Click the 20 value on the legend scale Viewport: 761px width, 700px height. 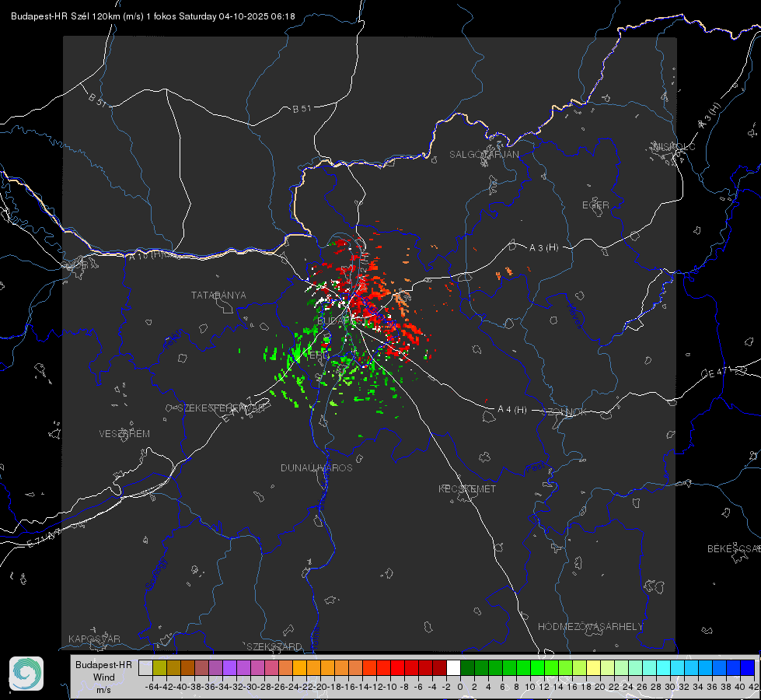click(x=600, y=687)
